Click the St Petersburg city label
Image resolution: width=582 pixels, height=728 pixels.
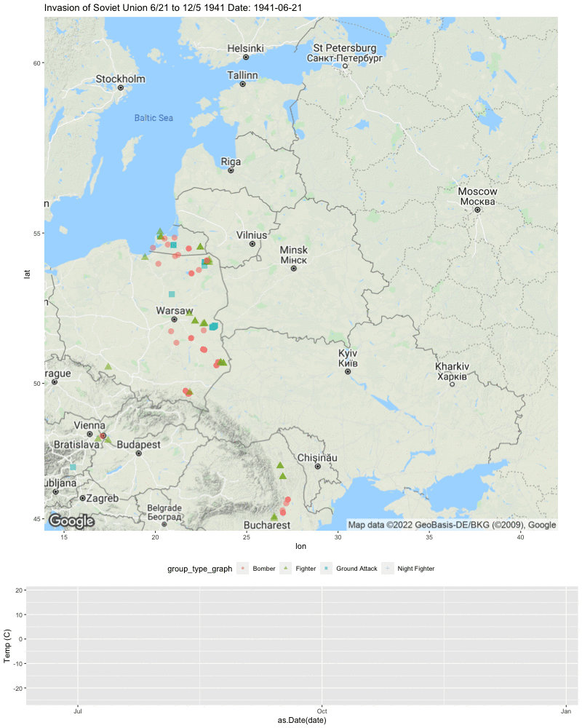[345, 48]
